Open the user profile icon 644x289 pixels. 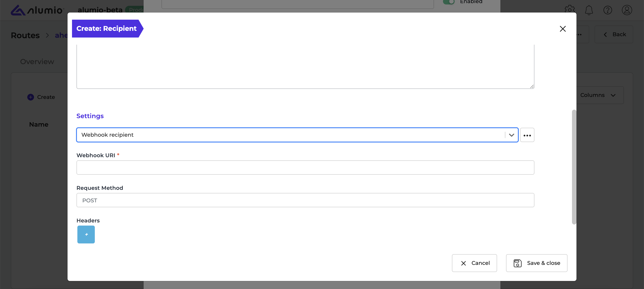point(627,10)
